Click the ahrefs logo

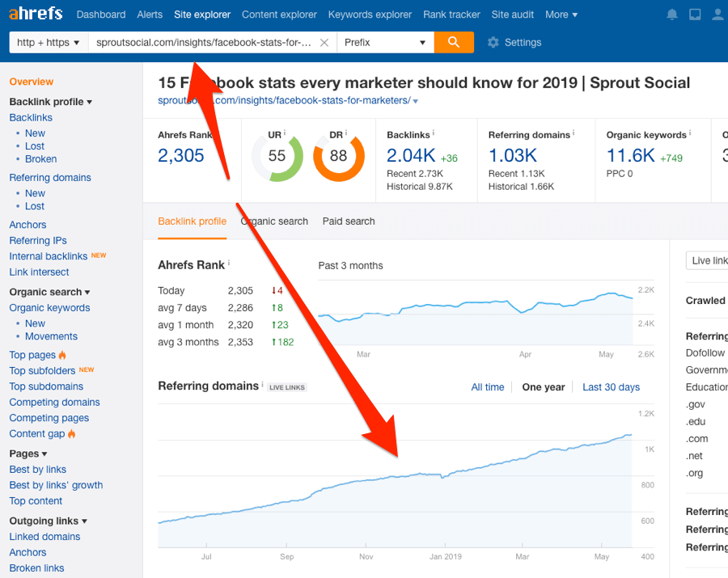(x=35, y=13)
